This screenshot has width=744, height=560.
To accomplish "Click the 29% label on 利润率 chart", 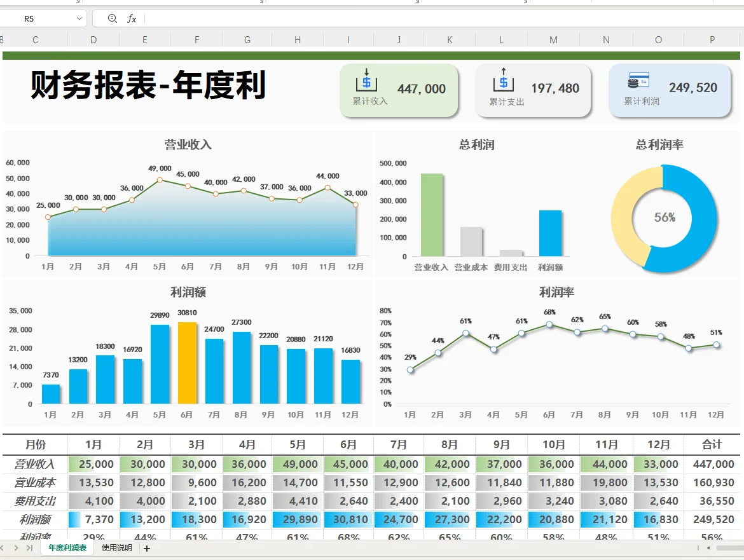I will coord(410,357).
